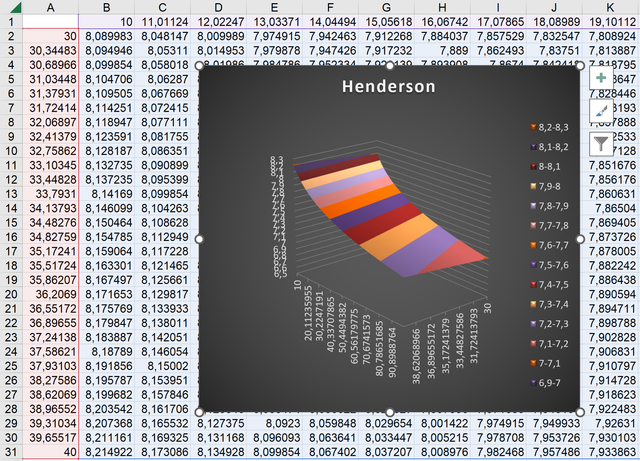The image size is (640, 461).
Task: Select empty cell A1
Action: click(x=50, y=22)
